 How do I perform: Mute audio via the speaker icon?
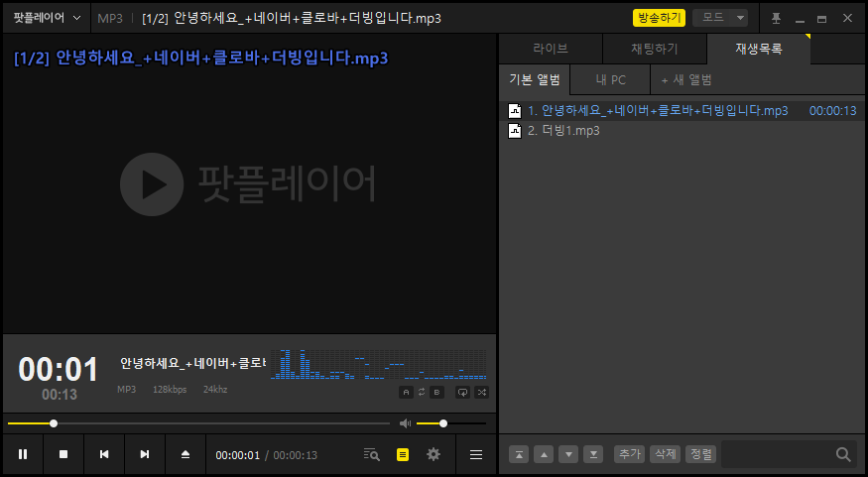click(405, 423)
